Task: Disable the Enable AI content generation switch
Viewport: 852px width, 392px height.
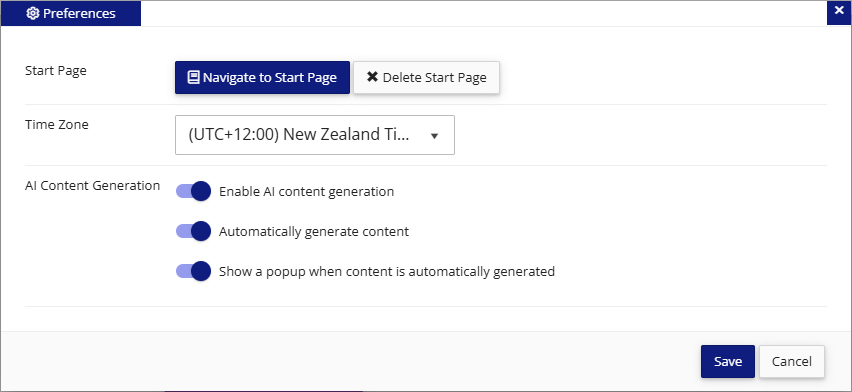Action: 193,191
